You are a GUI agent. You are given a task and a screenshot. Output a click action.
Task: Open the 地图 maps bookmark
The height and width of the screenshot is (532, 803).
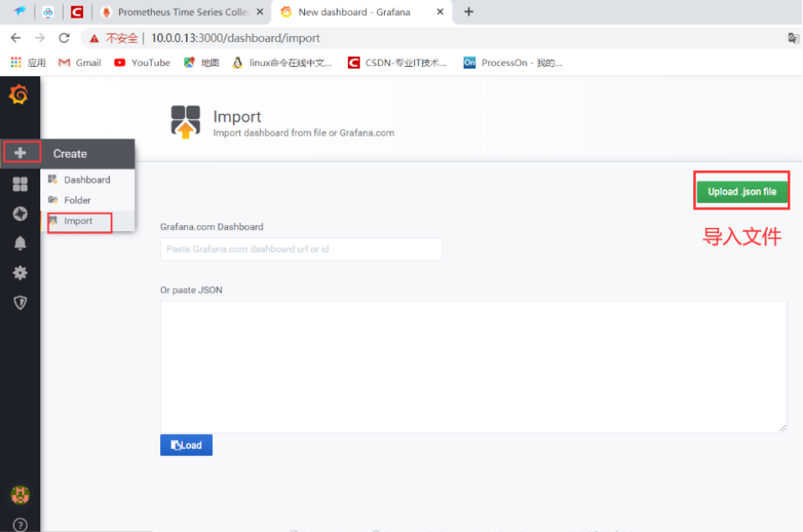click(202, 63)
